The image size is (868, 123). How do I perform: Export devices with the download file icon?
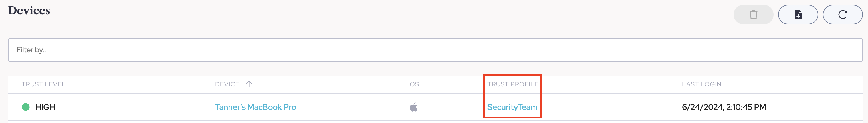(x=798, y=15)
